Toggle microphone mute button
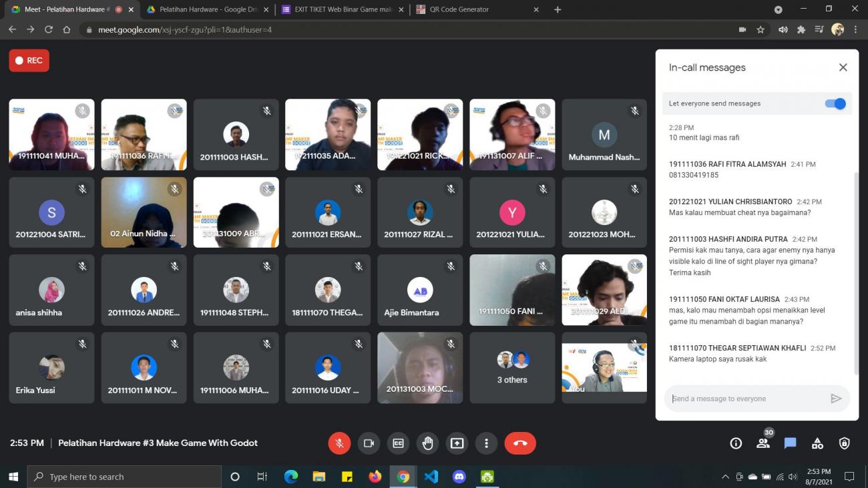This screenshot has width=868, height=488. pos(339,443)
